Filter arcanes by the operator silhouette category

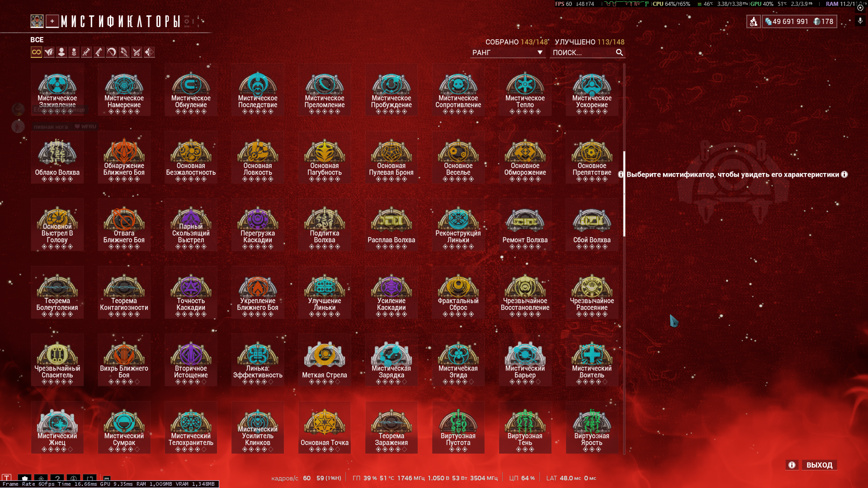point(61,52)
